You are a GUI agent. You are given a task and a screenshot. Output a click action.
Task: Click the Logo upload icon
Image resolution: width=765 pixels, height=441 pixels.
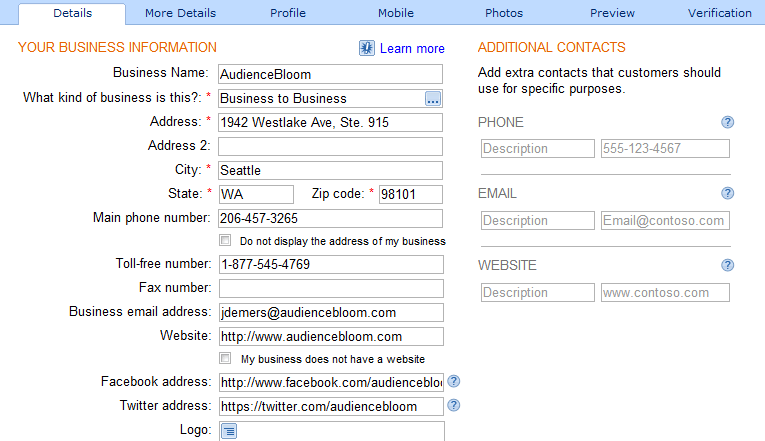point(229,431)
